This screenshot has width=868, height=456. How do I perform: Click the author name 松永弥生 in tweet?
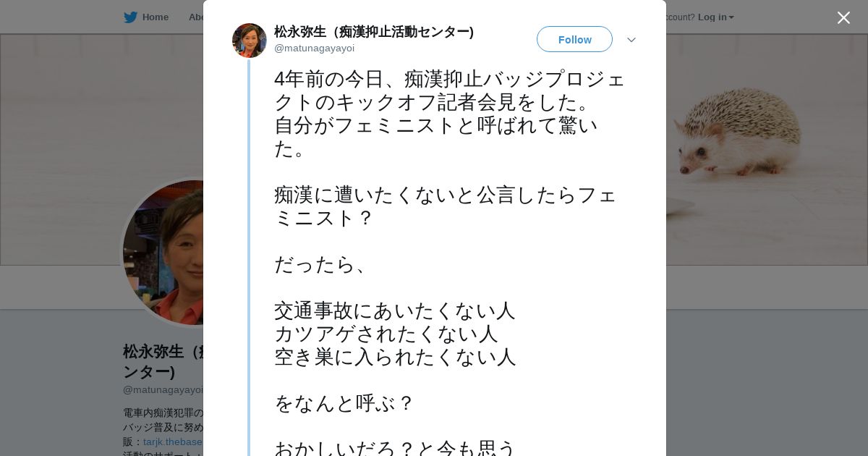click(x=373, y=32)
